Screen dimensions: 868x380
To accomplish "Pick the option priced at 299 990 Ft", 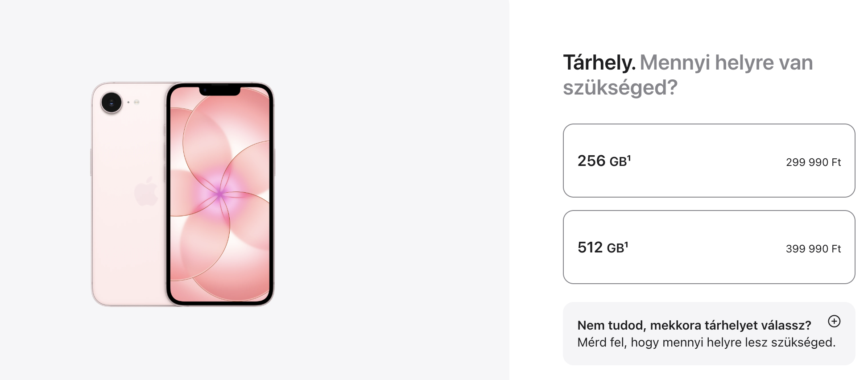I will point(813,162).
